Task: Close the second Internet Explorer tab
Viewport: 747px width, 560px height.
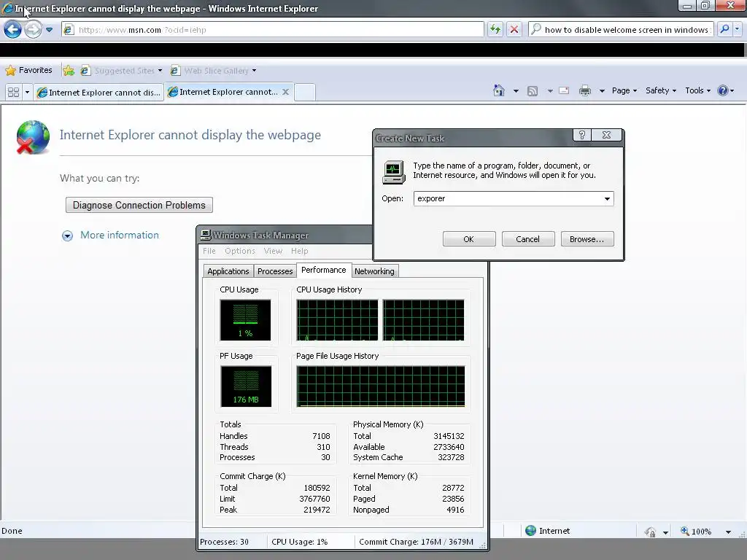Action: (285, 92)
